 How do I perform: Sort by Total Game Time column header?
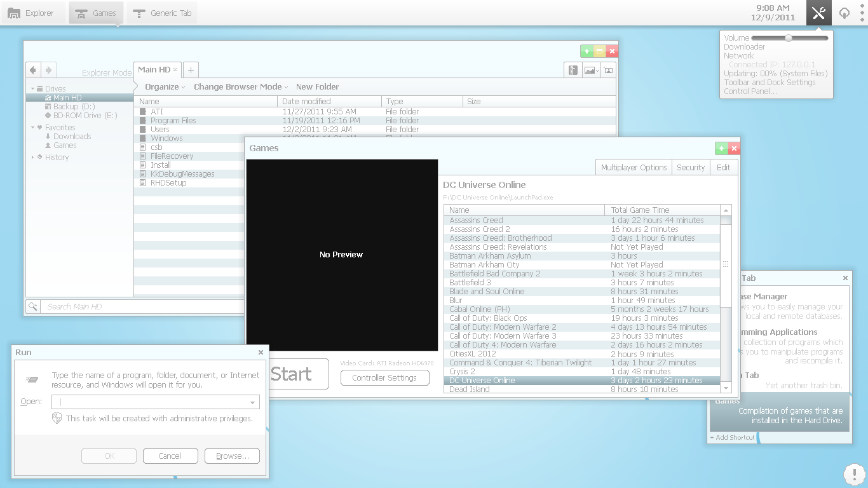click(663, 210)
